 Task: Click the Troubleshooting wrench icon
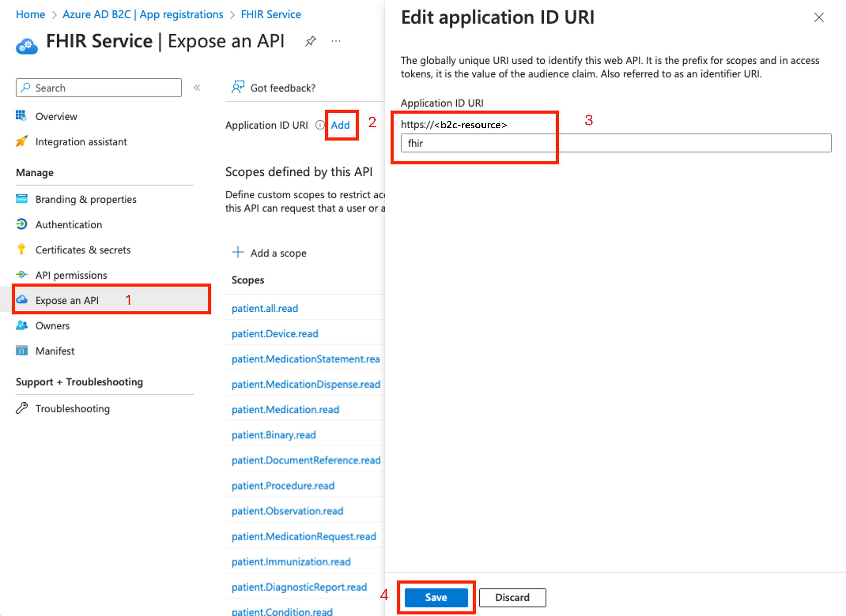(22, 408)
